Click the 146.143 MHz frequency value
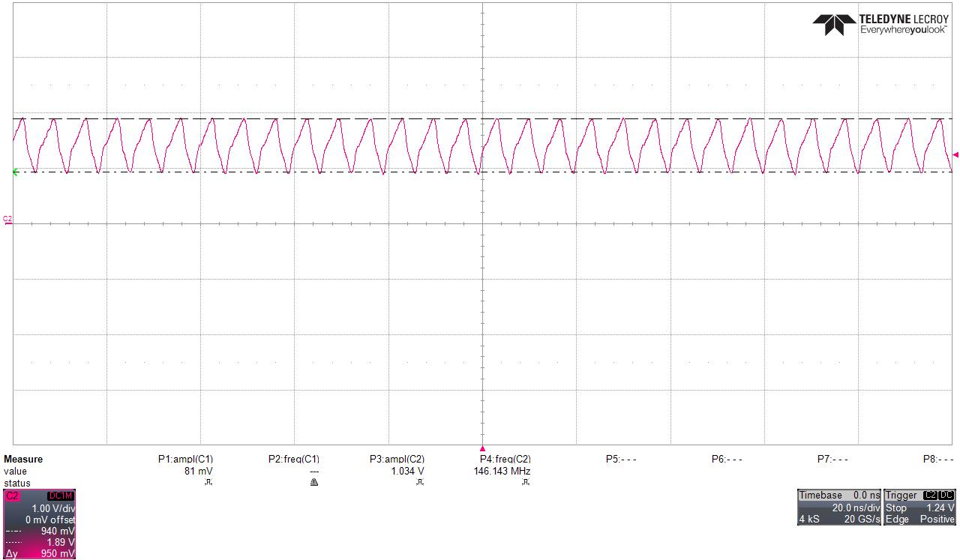 click(502, 471)
